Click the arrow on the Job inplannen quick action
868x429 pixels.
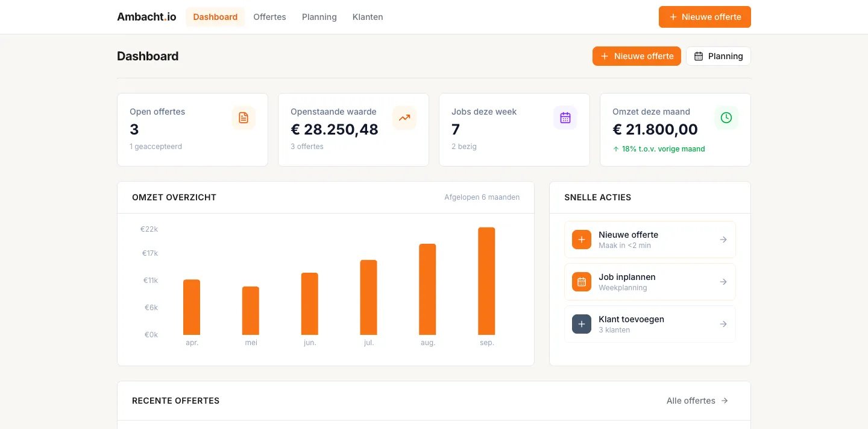coord(723,282)
